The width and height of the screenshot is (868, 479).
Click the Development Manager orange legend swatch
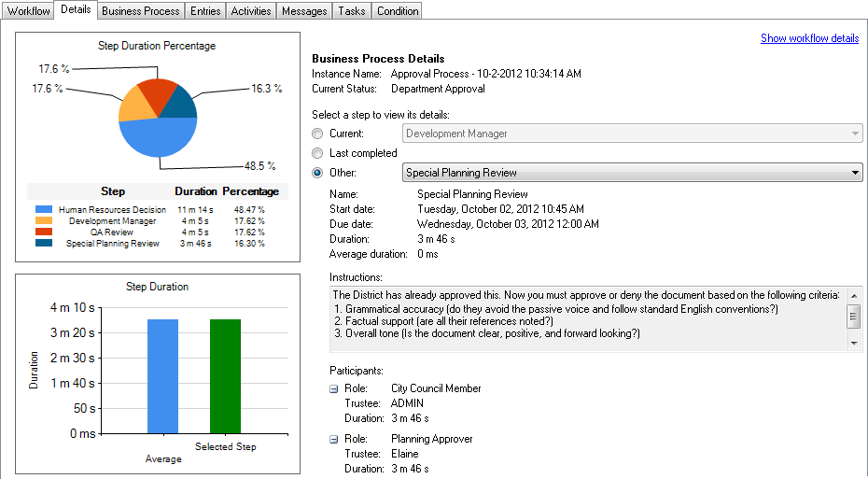pyautogui.click(x=44, y=221)
